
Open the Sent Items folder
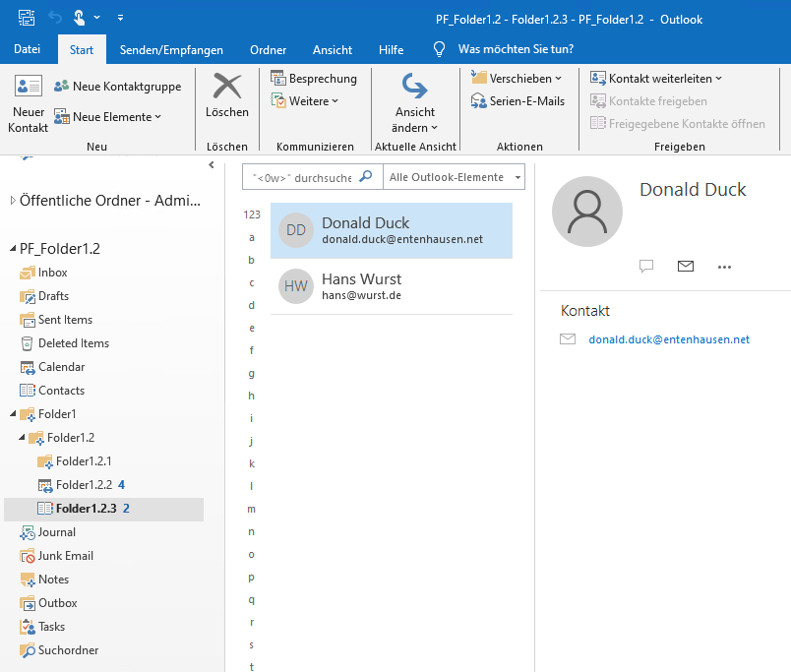[x=65, y=320]
